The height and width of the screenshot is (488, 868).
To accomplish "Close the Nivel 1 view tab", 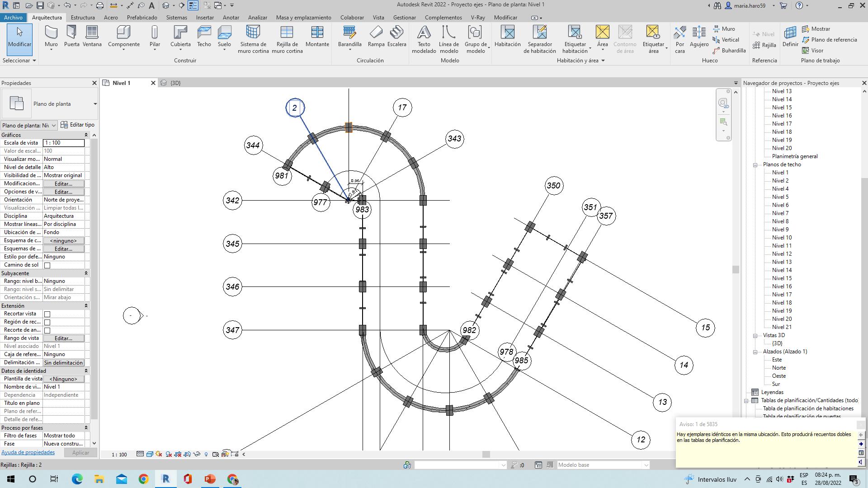I will pyautogui.click(x=153, y=83).
